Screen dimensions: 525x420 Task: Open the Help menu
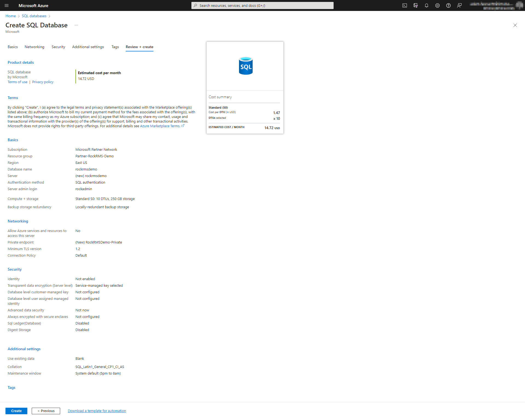[x=448, y=5]
